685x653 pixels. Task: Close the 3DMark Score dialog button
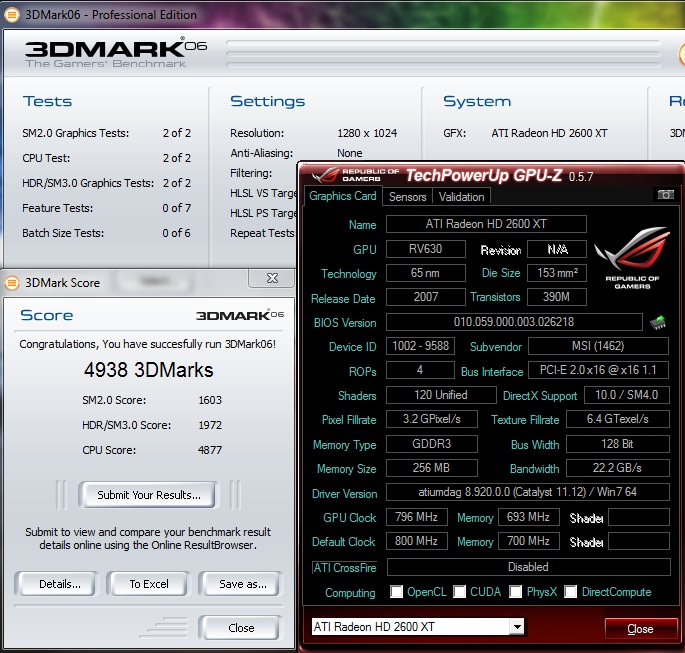pyautogui.click(x=241, y=628)
